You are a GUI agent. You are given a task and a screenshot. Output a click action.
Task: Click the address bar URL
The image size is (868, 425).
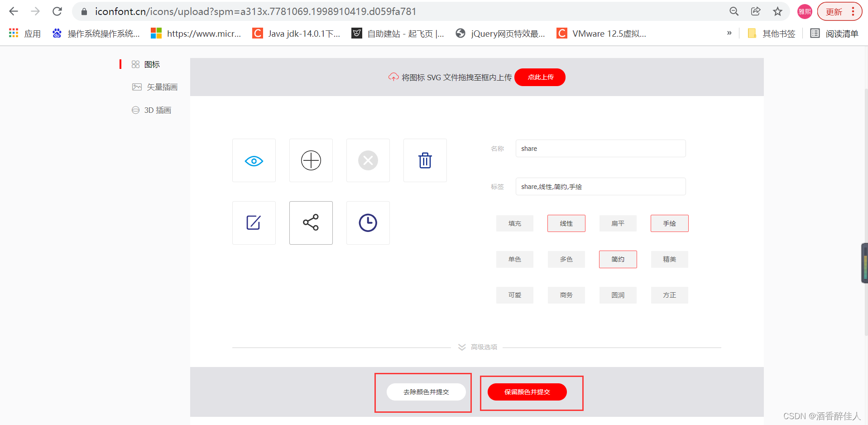255,11
